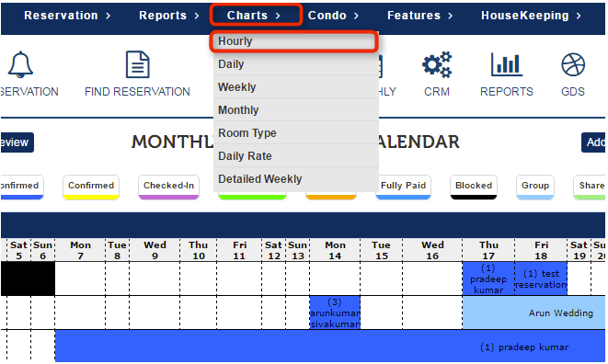
Task: Click the Blocked black legend tag
Action: pyautogui.click(x=474, y=188)
